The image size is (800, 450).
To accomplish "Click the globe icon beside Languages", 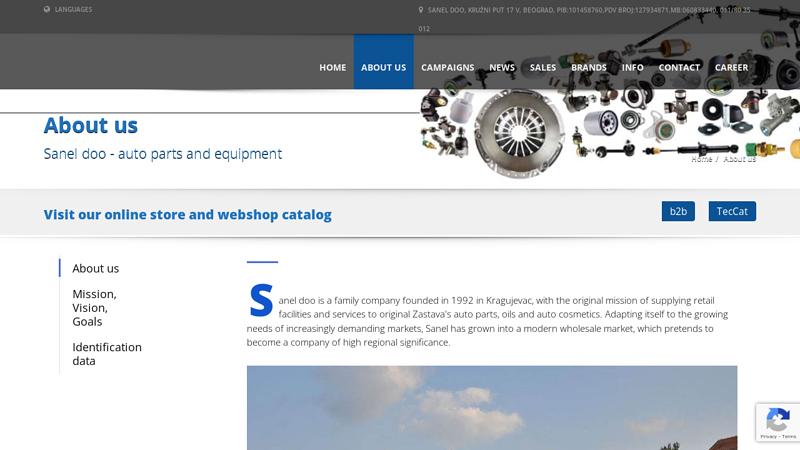I will click(x=47, y=9).
